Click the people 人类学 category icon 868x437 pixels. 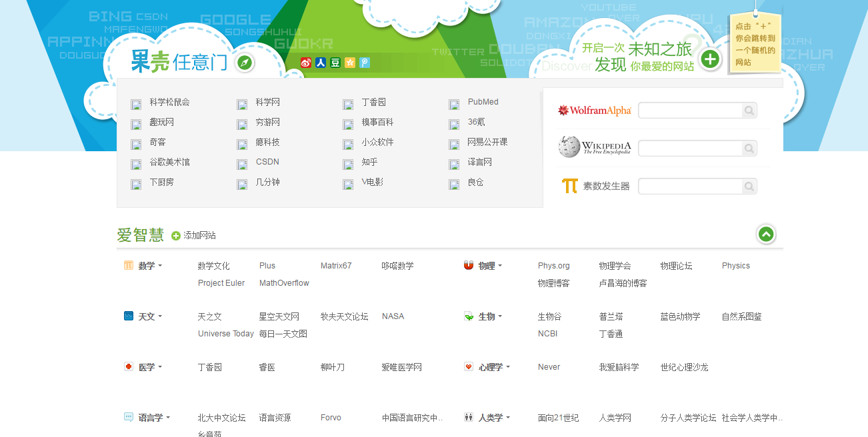tap(469, 417)
